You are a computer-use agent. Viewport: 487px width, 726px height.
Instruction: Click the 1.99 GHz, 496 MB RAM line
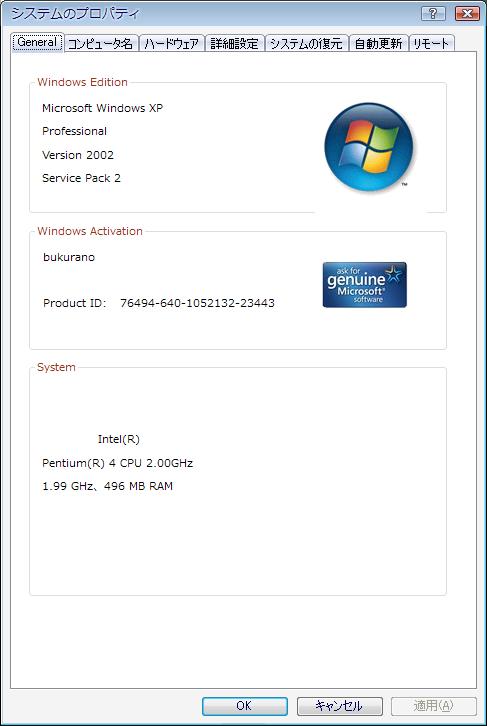(107, 487)
